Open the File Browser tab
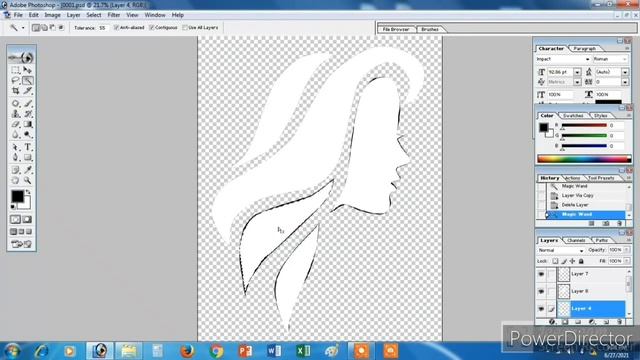Screen dimensions: 640x360 click(x=396, y=29)
